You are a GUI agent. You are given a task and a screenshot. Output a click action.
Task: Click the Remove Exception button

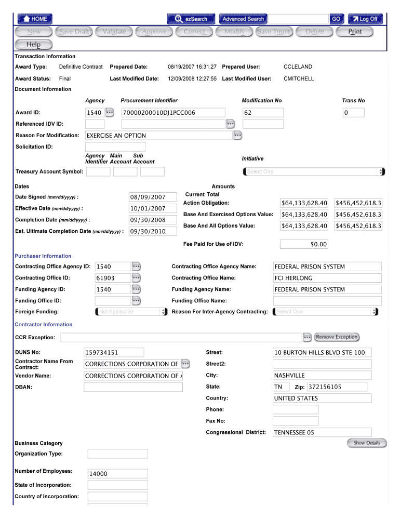click(x=337, y=337)
